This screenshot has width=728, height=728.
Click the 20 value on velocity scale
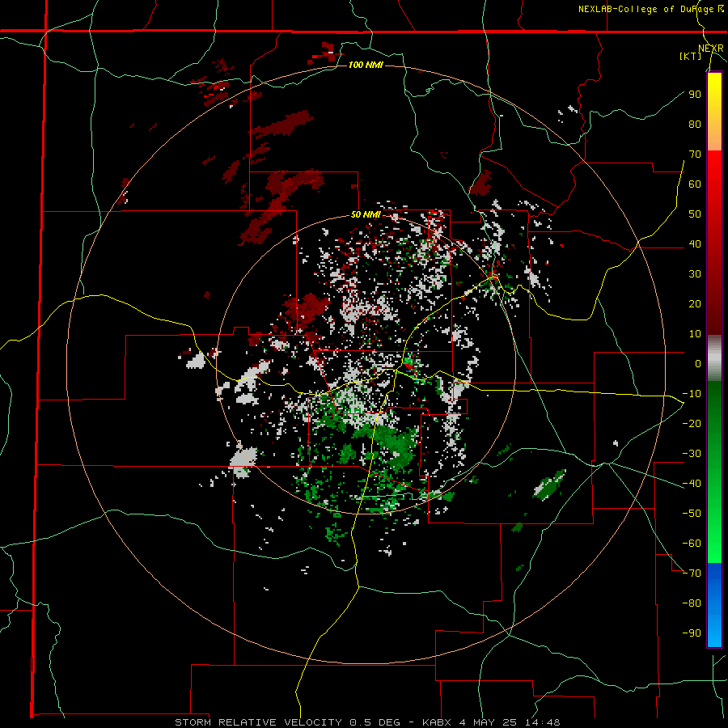(695, 303)
